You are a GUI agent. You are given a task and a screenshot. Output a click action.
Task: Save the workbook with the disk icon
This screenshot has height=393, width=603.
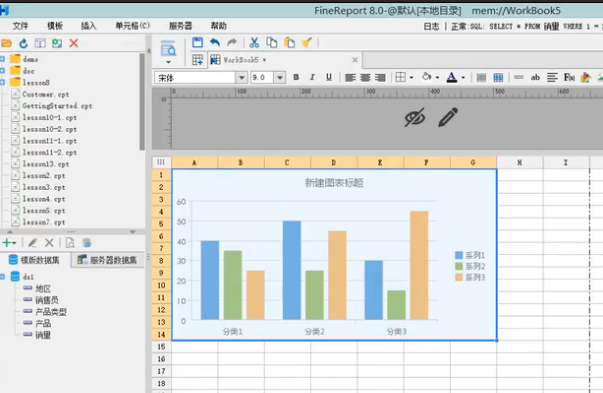click(x=198, y=42)
